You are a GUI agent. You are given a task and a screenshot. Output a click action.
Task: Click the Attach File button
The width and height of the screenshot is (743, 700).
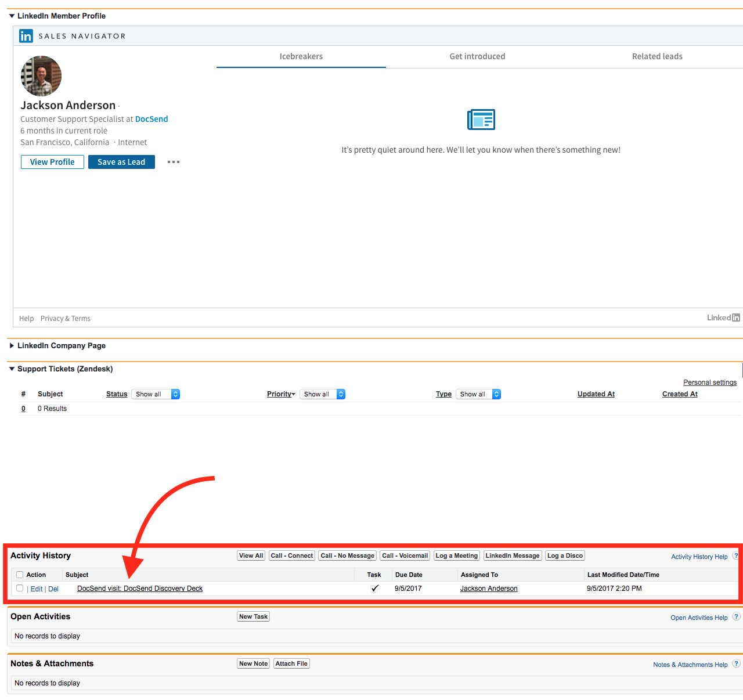pos(291,663)
